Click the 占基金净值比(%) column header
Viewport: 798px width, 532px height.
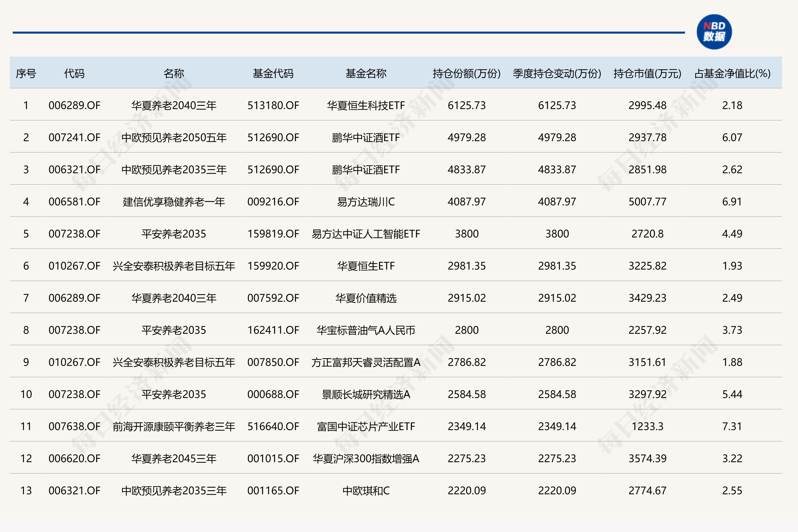point(732,73)
